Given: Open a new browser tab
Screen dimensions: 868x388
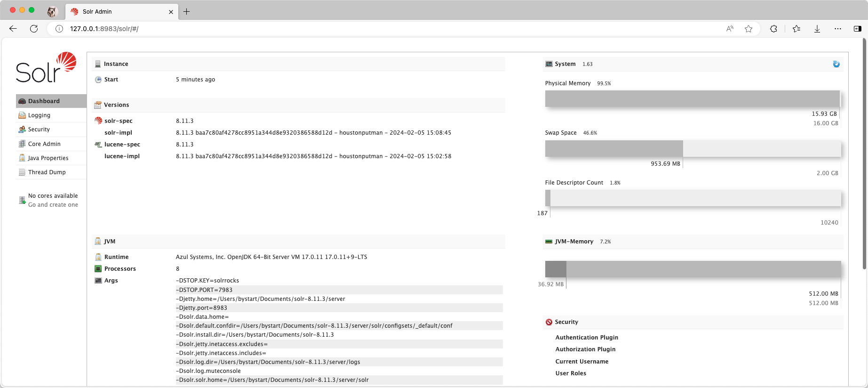Looking at the screenshot, I should point(187,12).
